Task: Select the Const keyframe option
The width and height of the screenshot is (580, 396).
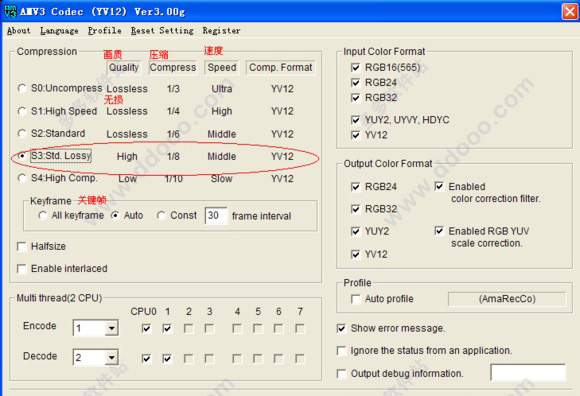Action: coord(161,215)
